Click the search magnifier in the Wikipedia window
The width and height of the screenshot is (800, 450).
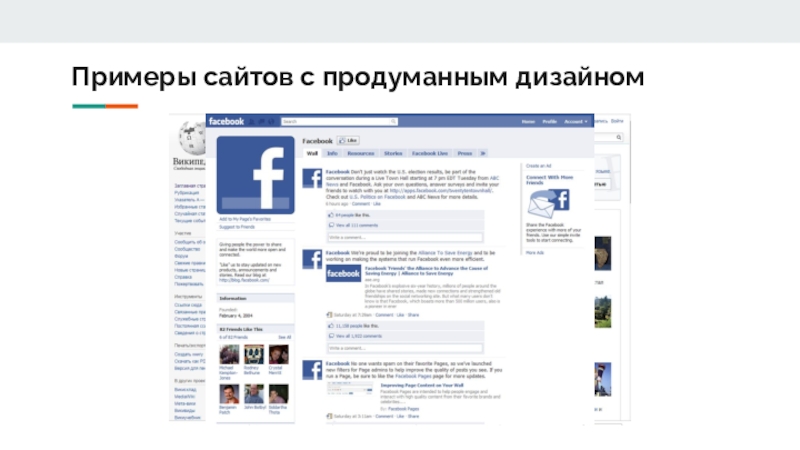(x=619, y=137)
